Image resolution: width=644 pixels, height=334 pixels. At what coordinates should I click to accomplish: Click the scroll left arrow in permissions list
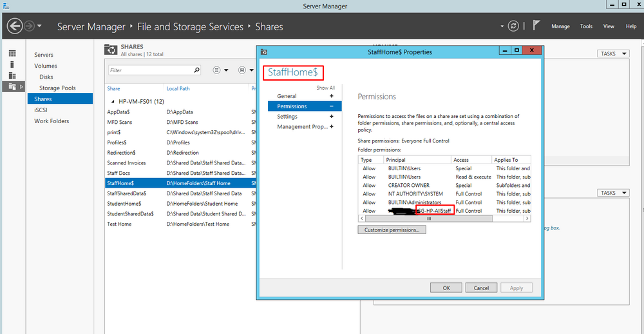pos(361,219)
